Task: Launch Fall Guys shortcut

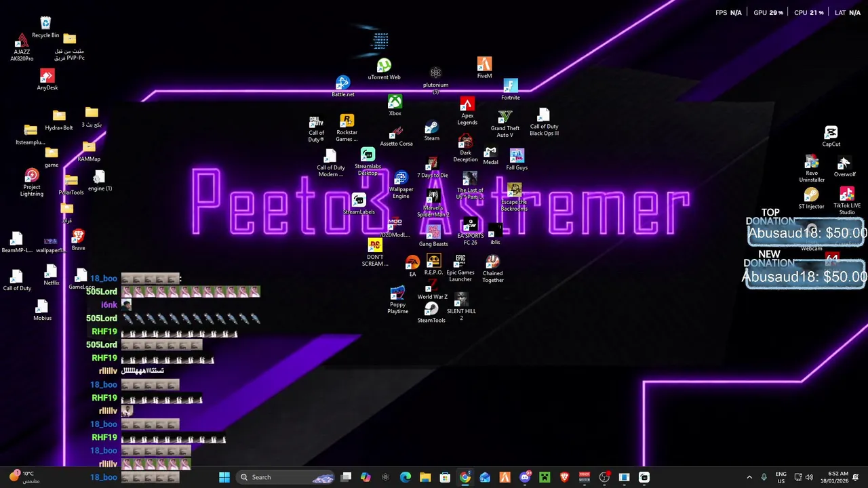Action: pyautogui.click(x=517, y=160)
